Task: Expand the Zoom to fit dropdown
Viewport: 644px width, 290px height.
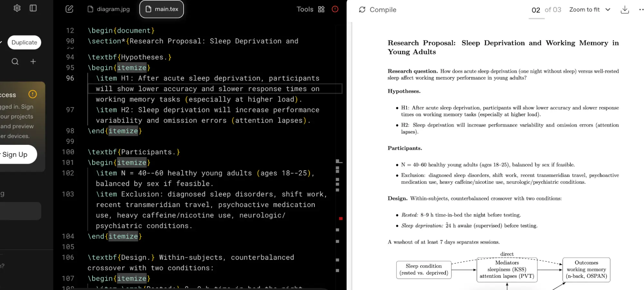Action: coord(590,10)
